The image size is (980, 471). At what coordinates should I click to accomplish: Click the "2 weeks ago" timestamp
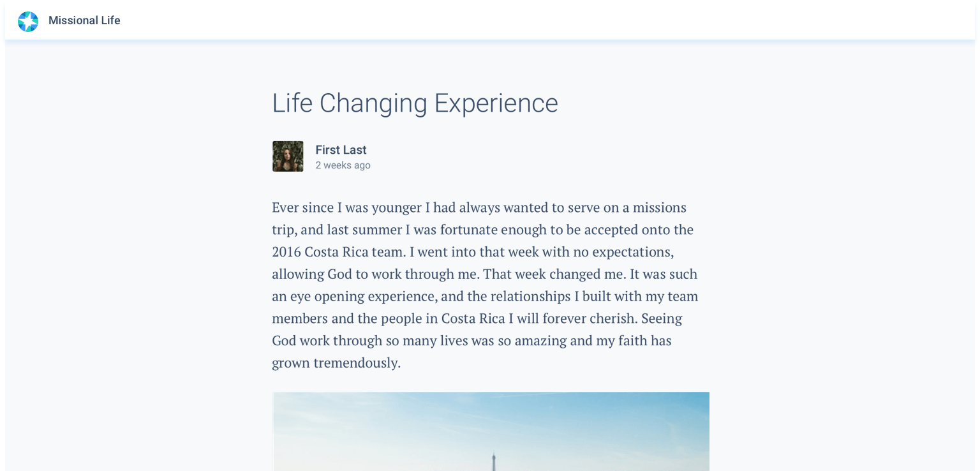pos(343,165)
